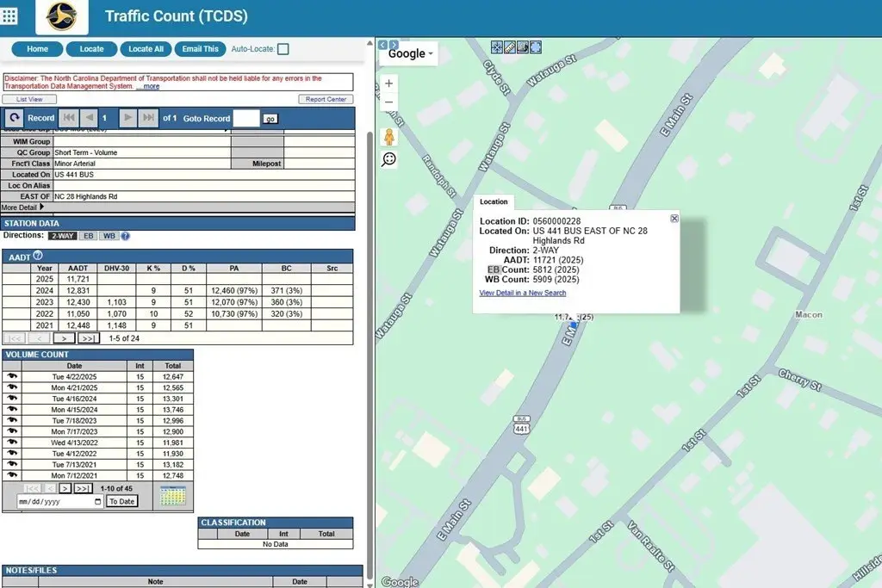Close the Location info popup
The image size is (882, 588).
(x=674, y=219)
